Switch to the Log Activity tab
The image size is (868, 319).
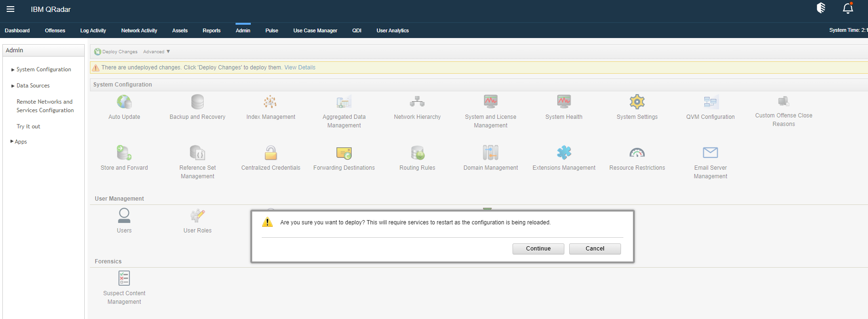pos(93,30)
